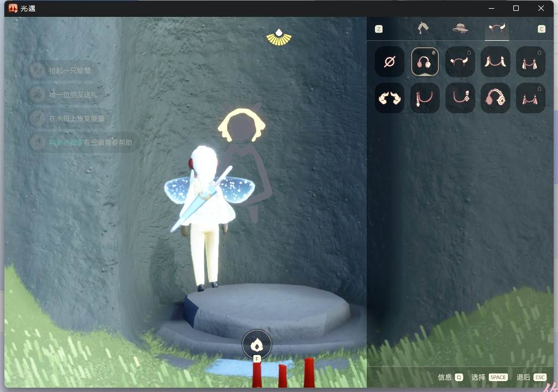Pick the small white horns headband
The height and width of the screenshot is (392, 558).
[460, 62]
